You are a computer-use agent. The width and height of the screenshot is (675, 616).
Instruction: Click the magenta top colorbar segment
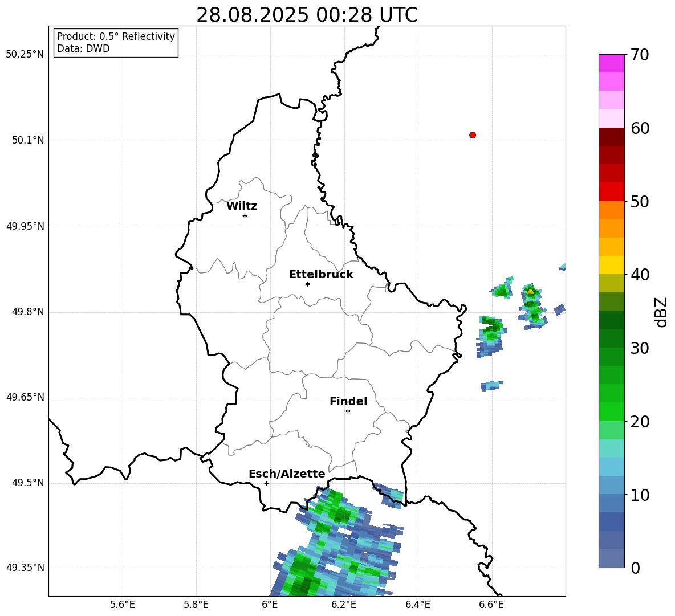[x=611, y=63]
